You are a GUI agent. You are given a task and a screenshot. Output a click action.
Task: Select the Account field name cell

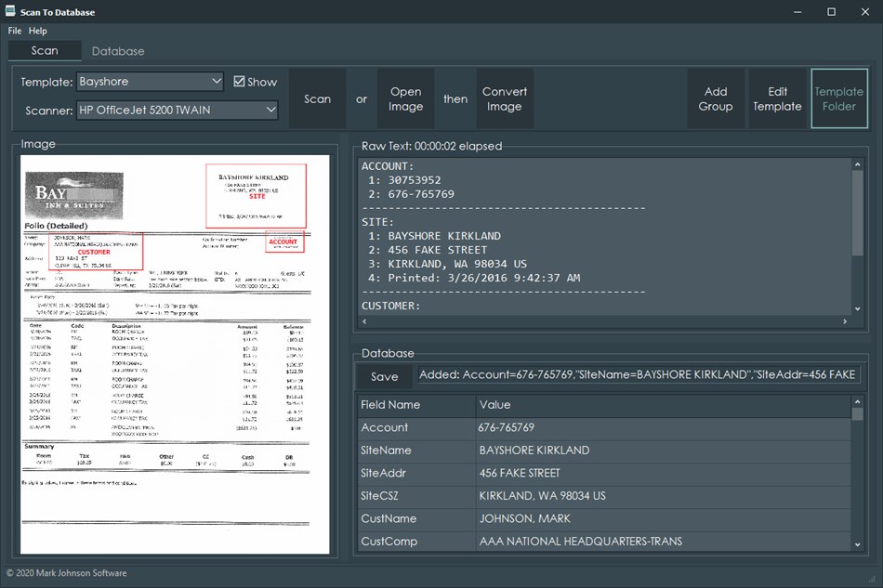(416, 427)
